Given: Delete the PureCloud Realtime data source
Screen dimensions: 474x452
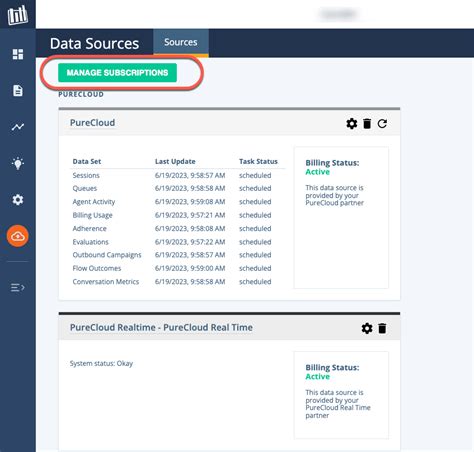Looking at the screenshot, I should pyautogui.click(x=382, y=328).
